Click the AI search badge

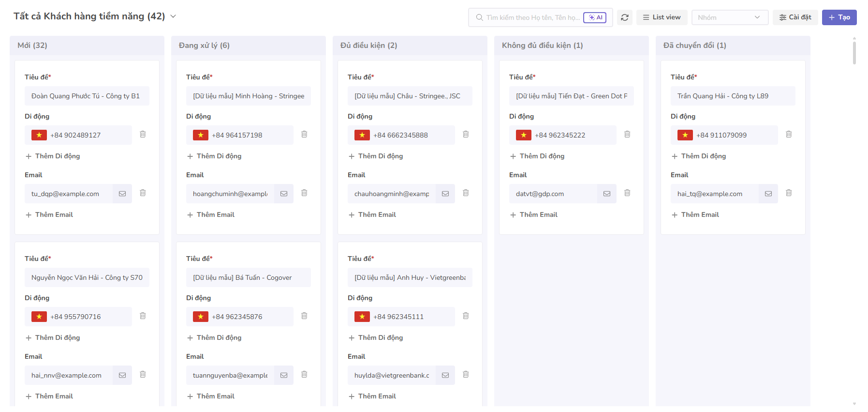[x=595, y=17]
